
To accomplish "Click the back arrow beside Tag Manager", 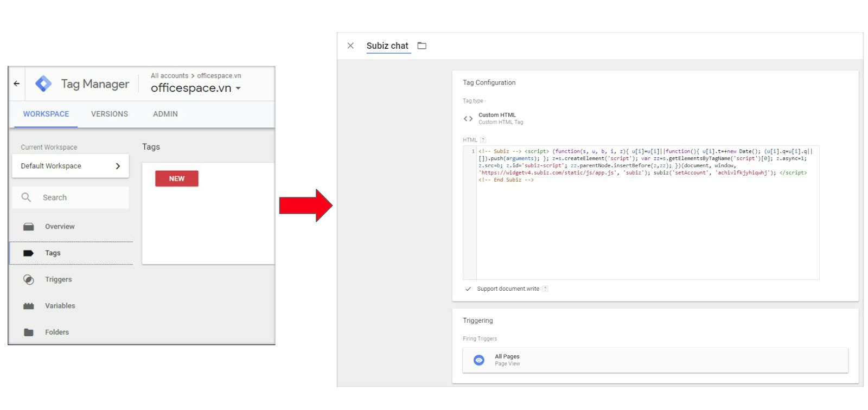I will [x=17, y=84].
